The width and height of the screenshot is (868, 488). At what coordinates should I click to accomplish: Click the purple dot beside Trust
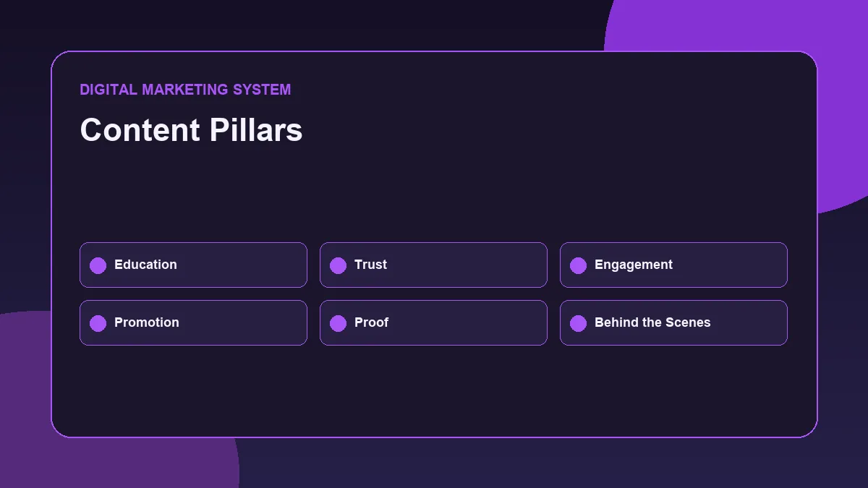[338, 265]
